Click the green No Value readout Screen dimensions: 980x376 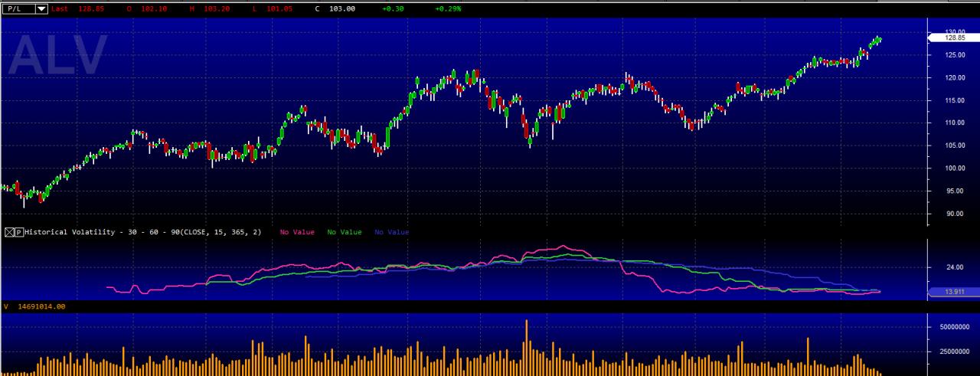click(x=345, y=232)
